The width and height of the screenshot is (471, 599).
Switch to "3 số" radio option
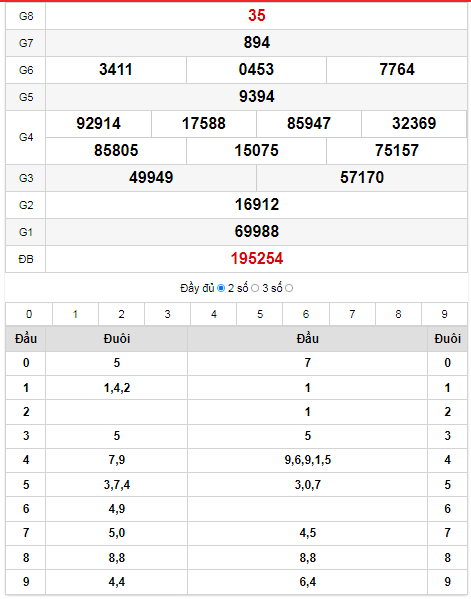click(x=289, y=288)
